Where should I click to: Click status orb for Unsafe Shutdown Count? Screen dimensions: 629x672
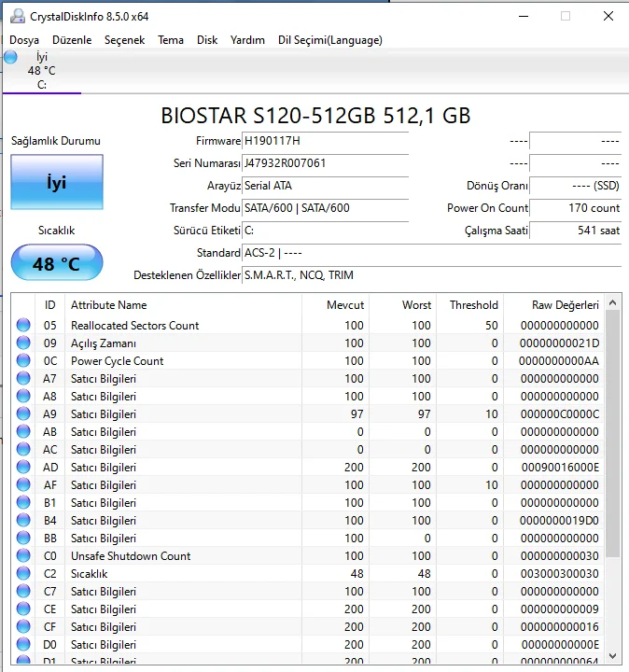(23, 556)
